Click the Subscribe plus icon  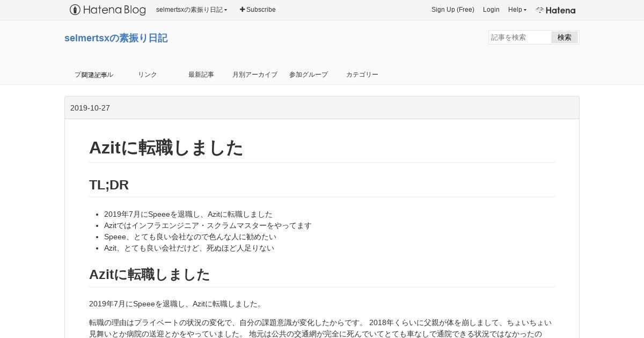pos(242,10)
